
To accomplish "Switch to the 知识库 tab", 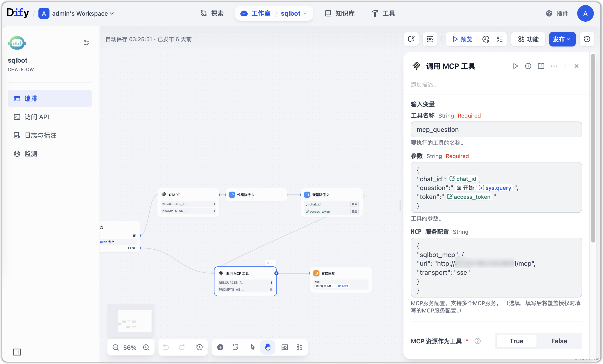I will [x=339, y=13].
